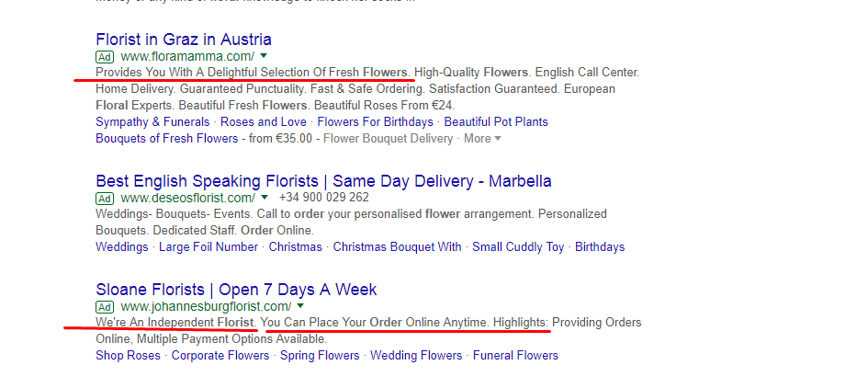Open the Corporate Flowers sitelink
This screenshot has height=388, width=868.
tap(220, 356)
